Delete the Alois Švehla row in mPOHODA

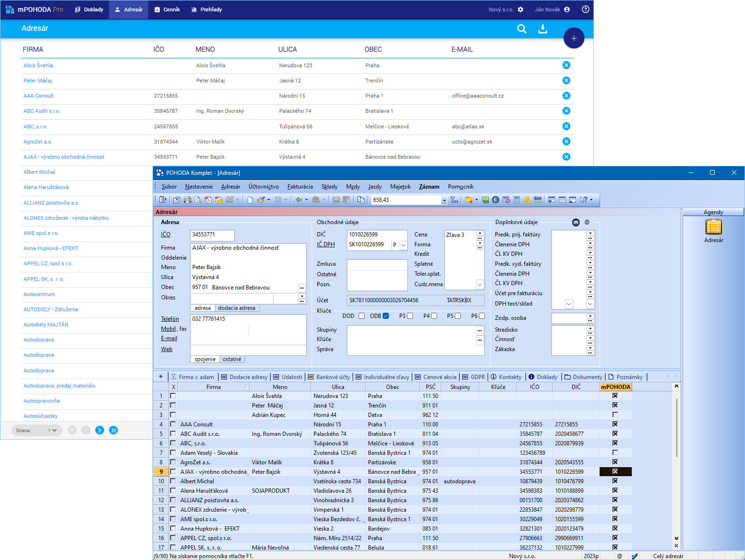[x=566, y=65]
